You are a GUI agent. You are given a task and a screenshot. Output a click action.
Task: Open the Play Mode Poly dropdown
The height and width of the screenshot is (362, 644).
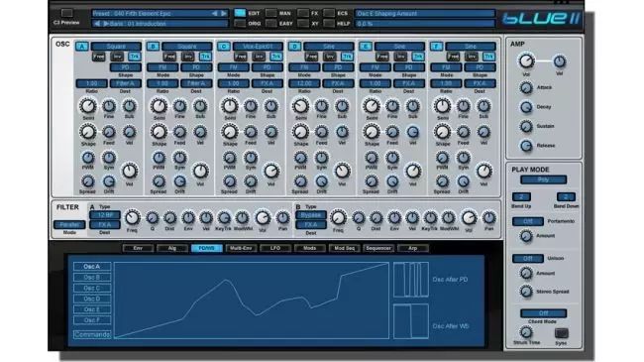pyautogui.click(x=543, y=180)
